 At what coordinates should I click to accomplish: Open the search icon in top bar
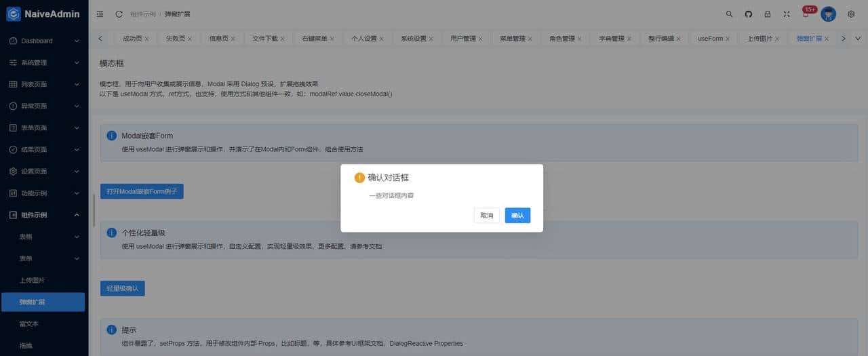730,14
